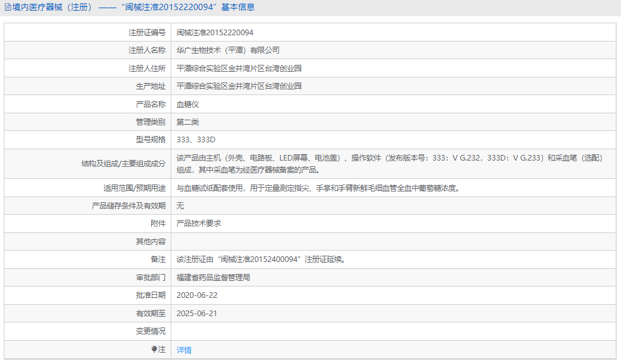This screenshot has width=621, height=364.
Task: Click the 变更情况 label
Action: tap(151, 331)
